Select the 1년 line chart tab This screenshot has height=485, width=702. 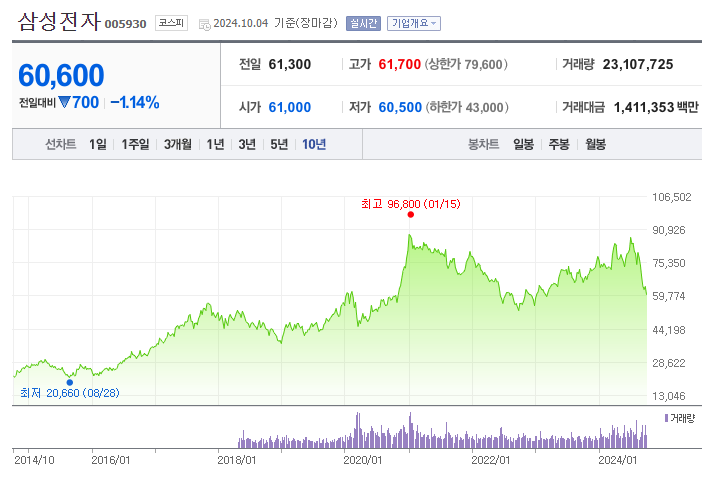click(215, 144)
